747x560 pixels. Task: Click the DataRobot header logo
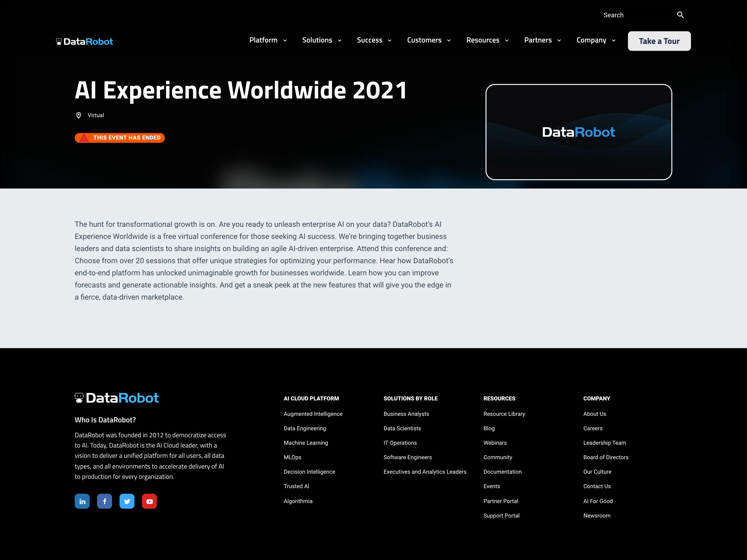(x=85, y=42)
